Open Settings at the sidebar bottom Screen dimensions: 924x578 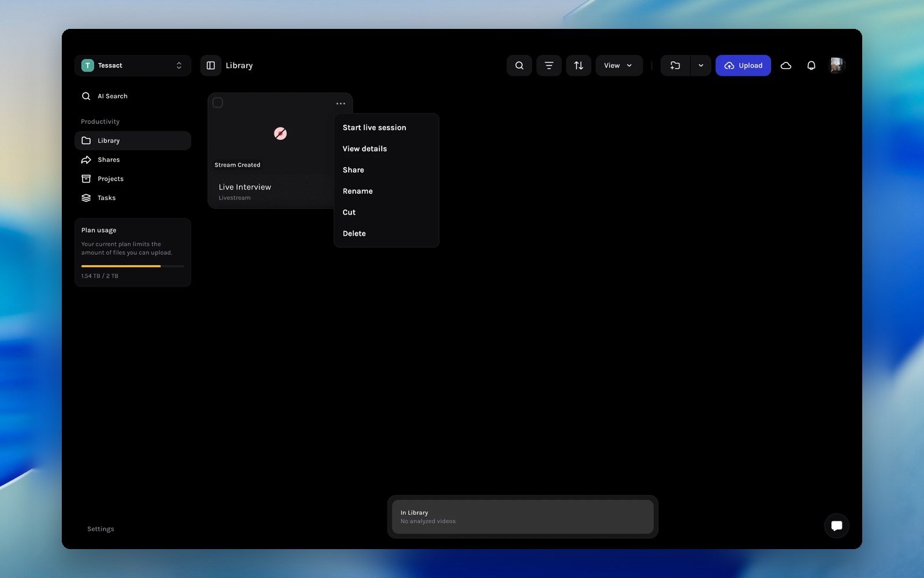(100, 529)
